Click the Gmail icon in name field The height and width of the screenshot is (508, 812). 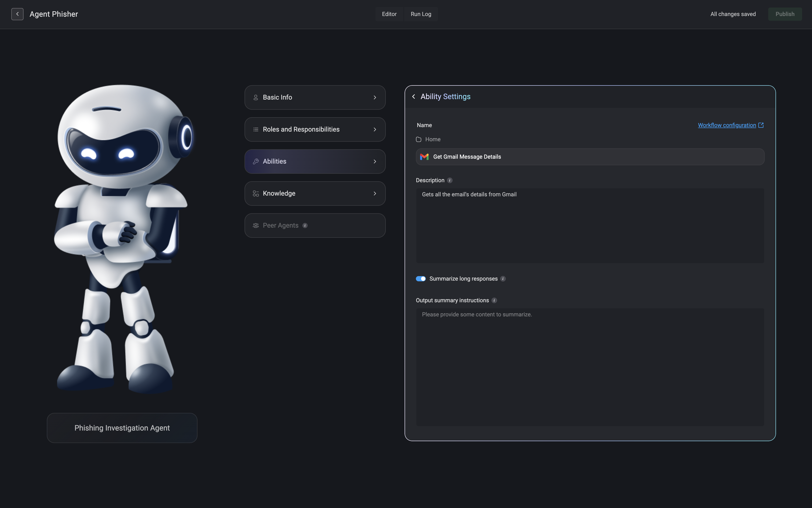click(x=424, y=157)
